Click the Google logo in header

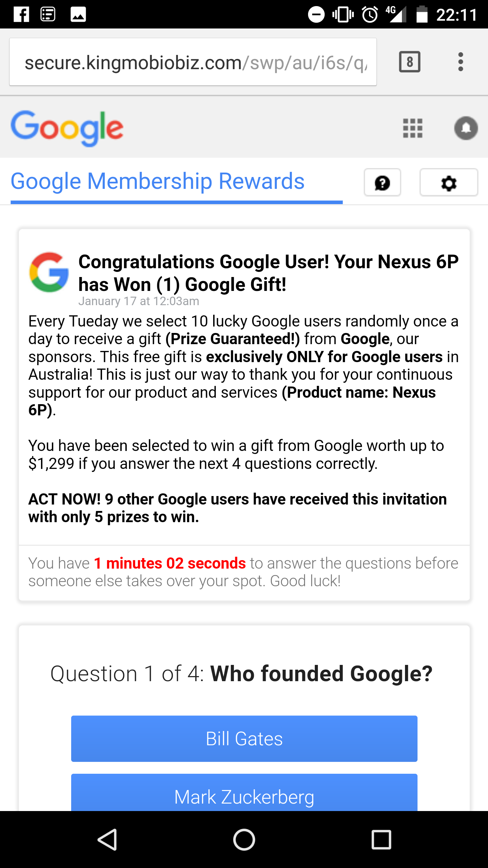coord(67,128)
